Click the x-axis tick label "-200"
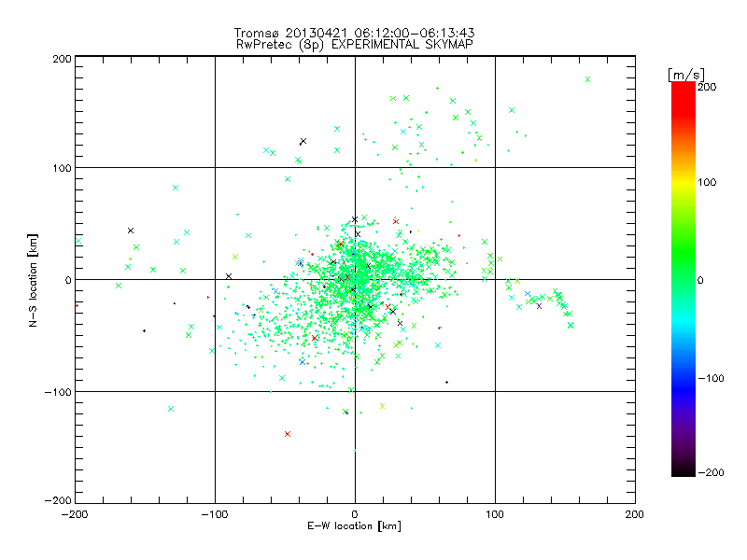The width and height of the screenshot is (747, 560). 75,514
